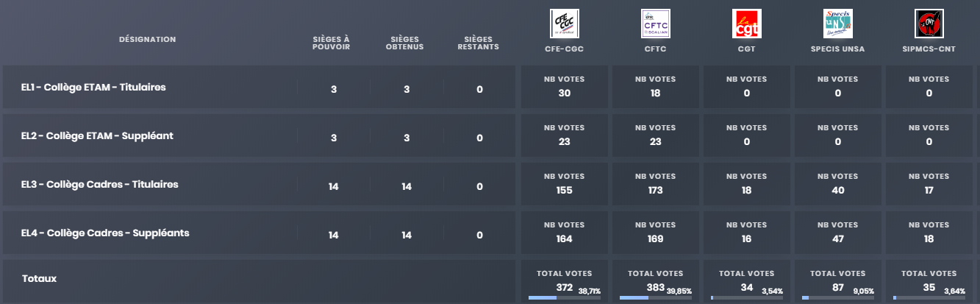Click the CFE-CGC union logo
The image size is (980, 304).
coord(565,24)
